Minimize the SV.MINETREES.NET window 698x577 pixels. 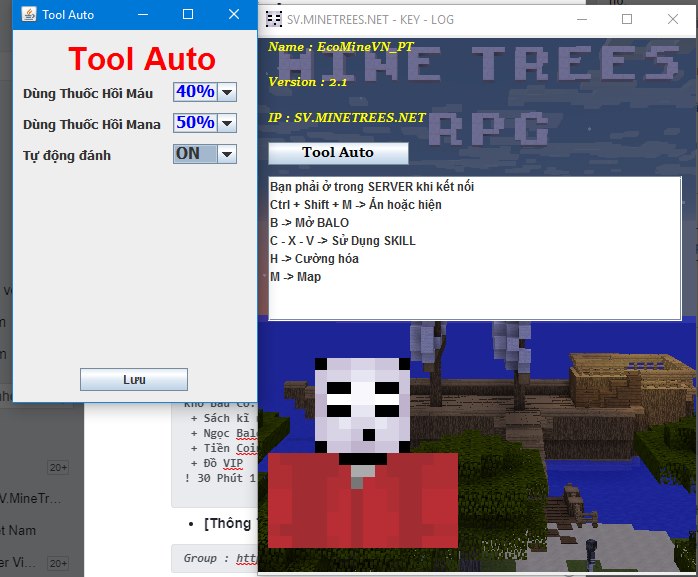pyautogui.click(x=582, y=19)
